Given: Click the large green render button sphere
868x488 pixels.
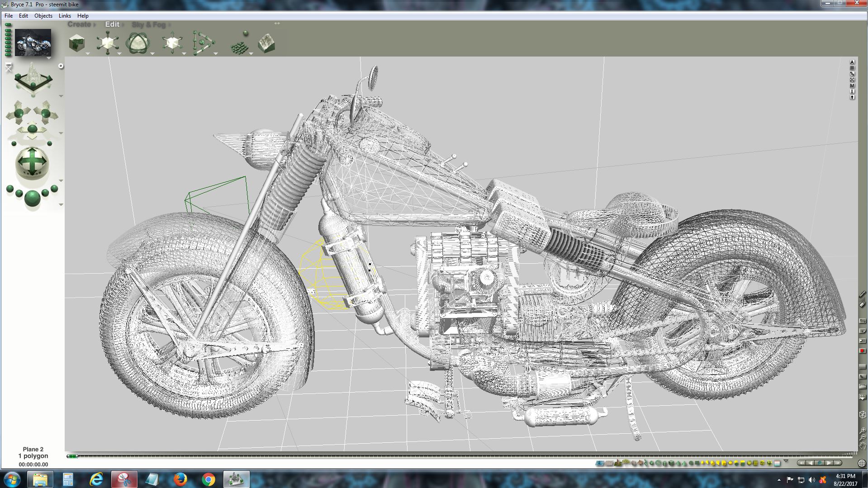Looking at the screenshot, I should 32,198.
